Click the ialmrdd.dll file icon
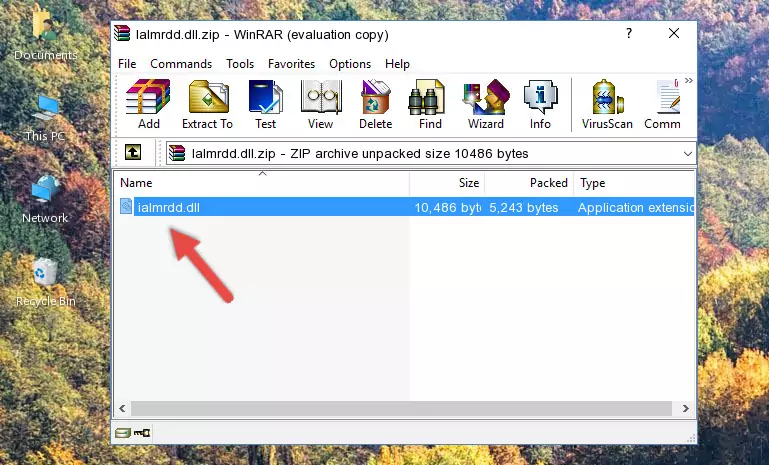This screenshot has width=769, height=465. (126, 207)
